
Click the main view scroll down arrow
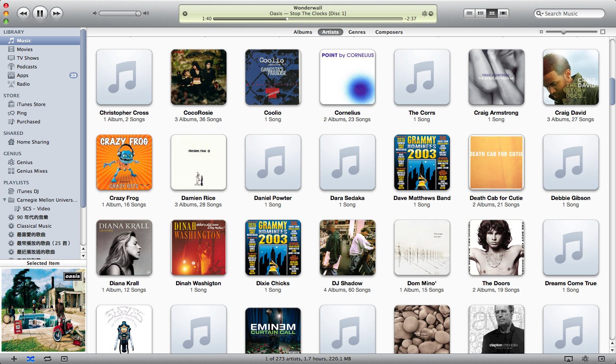612,350
